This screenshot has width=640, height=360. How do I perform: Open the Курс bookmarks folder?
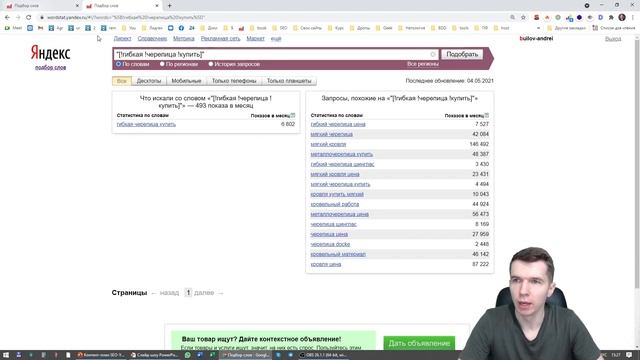[336, 28]
